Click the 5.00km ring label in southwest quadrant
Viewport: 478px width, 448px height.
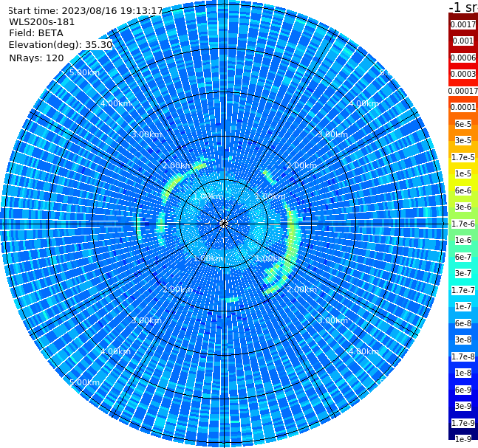coord(84,382)
